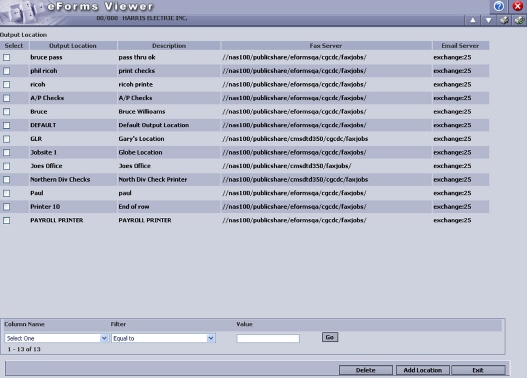Select the 'GLR' output location text
The width and height of the screenshot is (527, 378).
pyautogui.click(x=36, y=138)
